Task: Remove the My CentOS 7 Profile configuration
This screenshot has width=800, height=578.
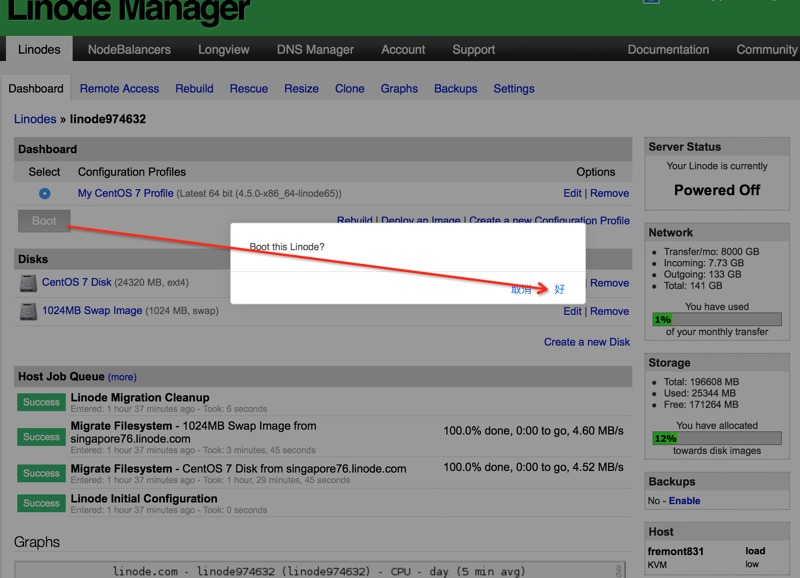Action: tap(609, 193)
